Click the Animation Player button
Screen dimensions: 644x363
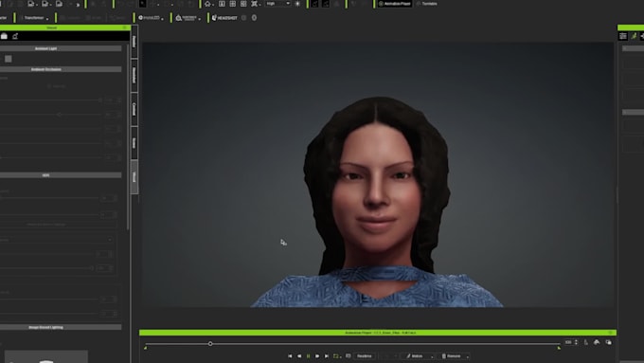pos(394,4)
